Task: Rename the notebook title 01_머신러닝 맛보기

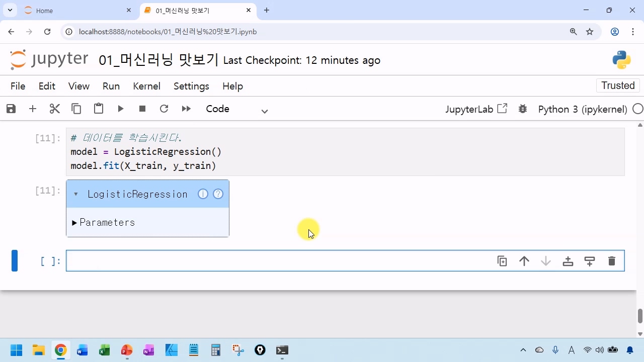Action: coord(158,60)
